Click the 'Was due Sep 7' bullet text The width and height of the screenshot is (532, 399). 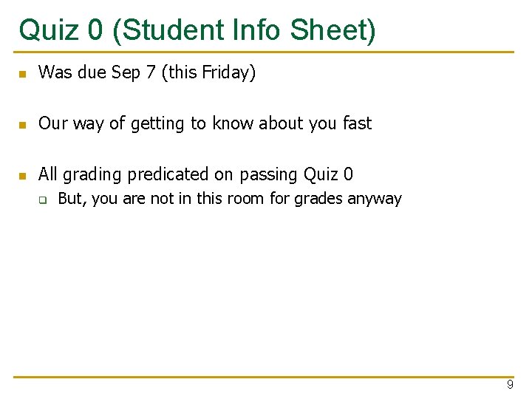click(147, 72)
